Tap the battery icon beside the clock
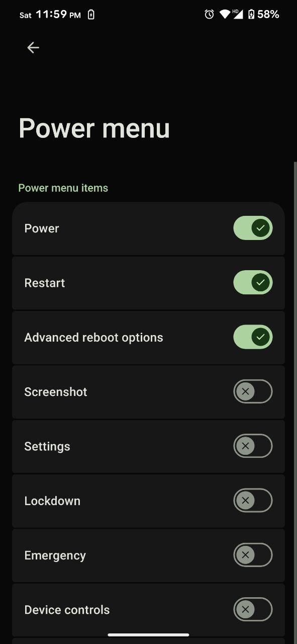This screenshot has width=297, height=644. click(91, 15)
